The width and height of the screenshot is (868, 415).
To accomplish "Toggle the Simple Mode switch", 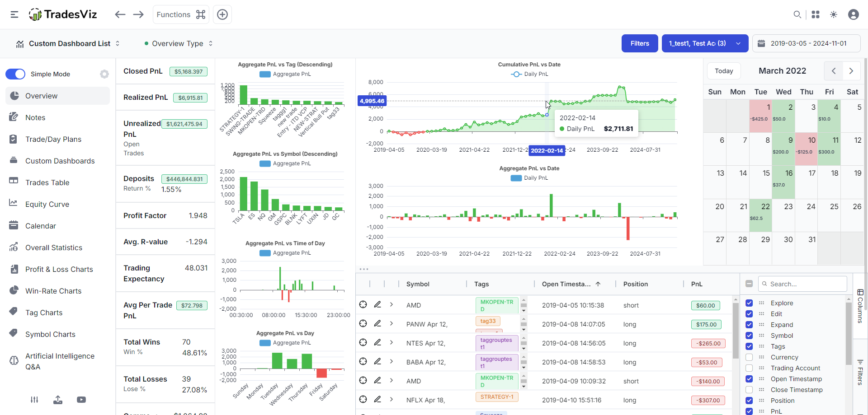I will coord(15,74).
